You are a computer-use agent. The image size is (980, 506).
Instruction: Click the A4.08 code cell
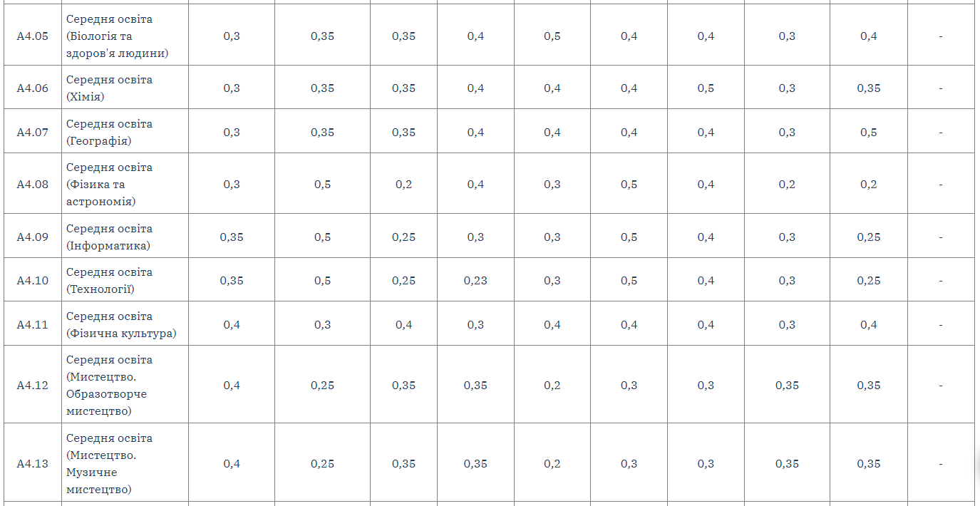(x=33, y=184)
